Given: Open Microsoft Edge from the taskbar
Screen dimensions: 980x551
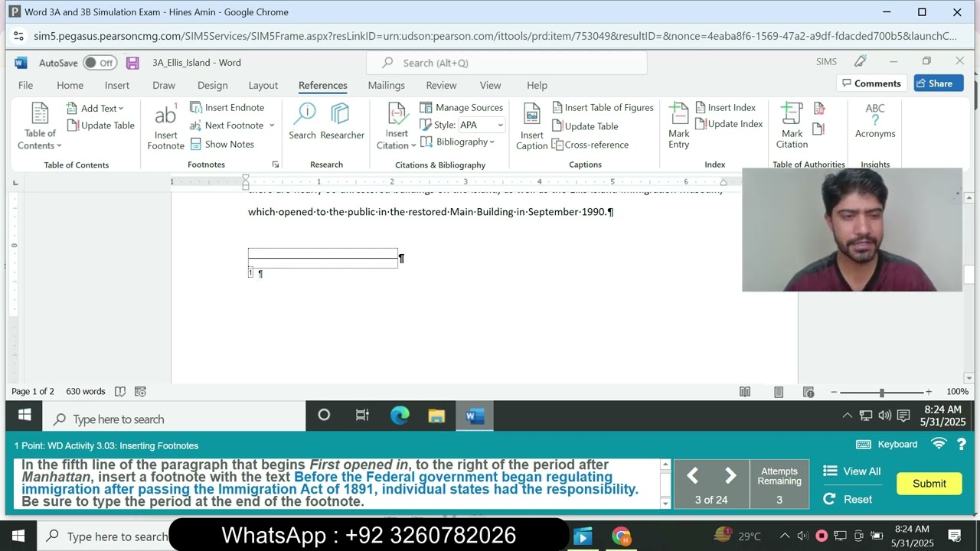Looking at the screenshot, I should coord(400,416).
